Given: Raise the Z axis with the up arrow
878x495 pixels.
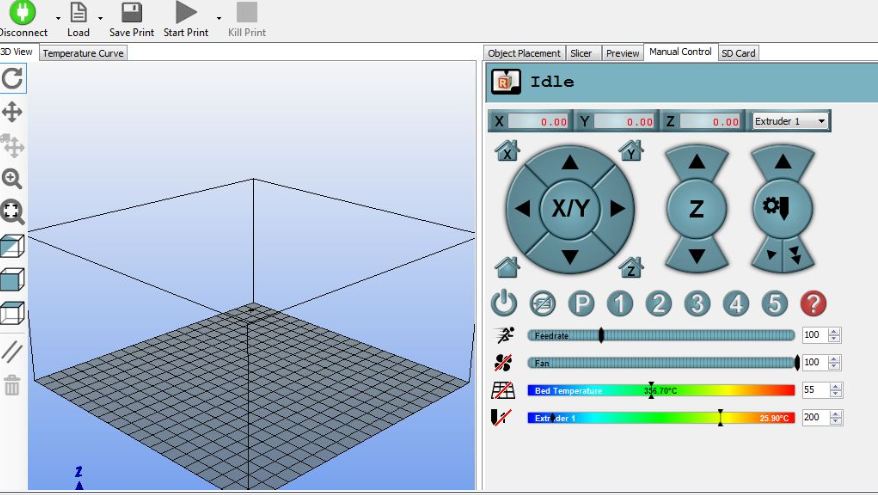Looking at the screenshot, I should pyautogui.click(x=697, y=162).
